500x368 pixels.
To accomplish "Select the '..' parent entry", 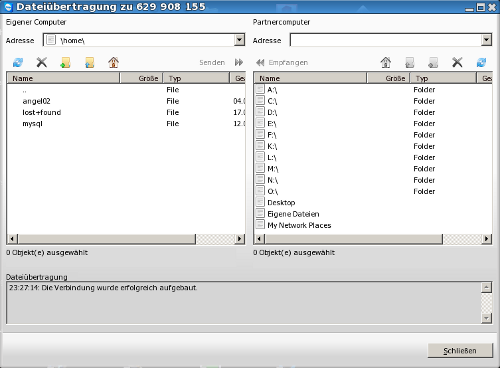I will pos(126,90).
